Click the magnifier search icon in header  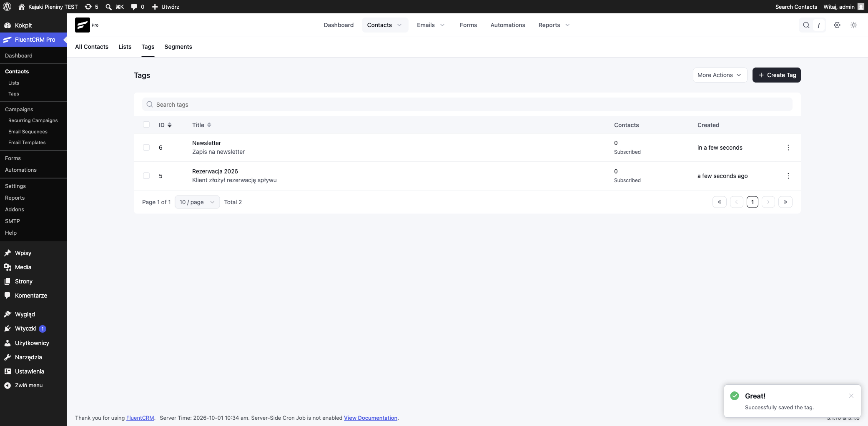point(806,25)
